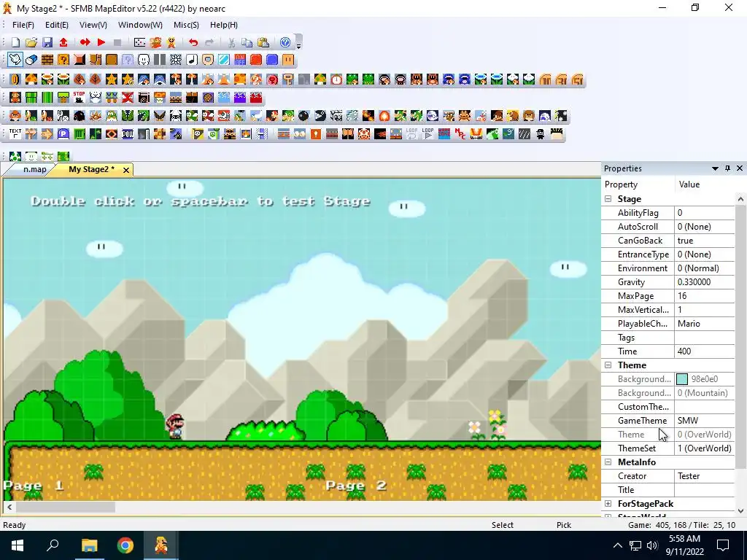The image size is (747, 560).
Task: Edit the CanGoBack value true
Action: [x=705, y=241]
